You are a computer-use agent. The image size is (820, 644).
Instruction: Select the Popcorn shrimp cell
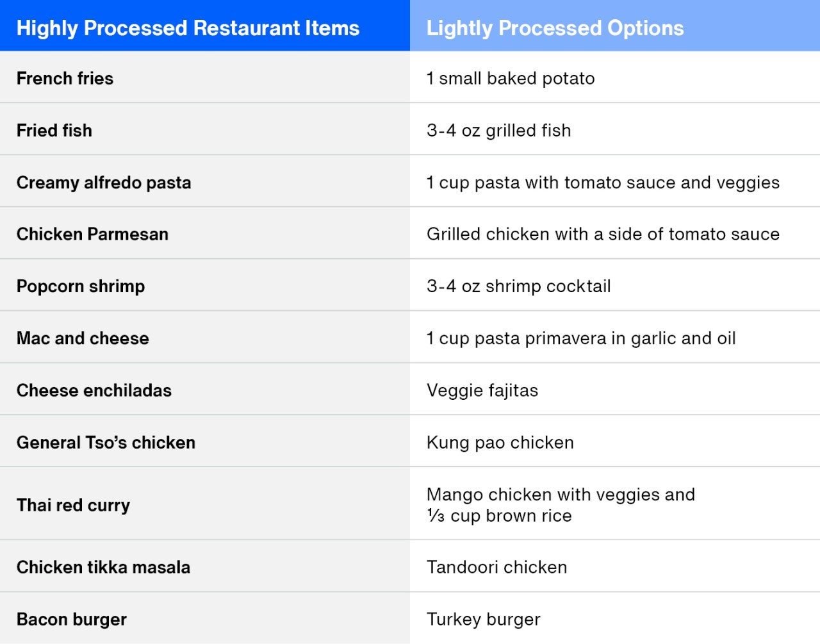coord(81,286)
